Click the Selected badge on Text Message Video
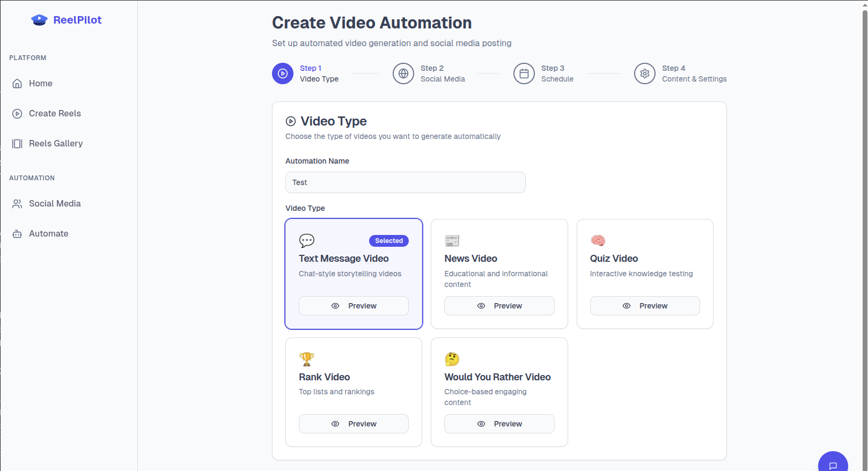This screenshot has height=471, width=868. coord(389,241)
